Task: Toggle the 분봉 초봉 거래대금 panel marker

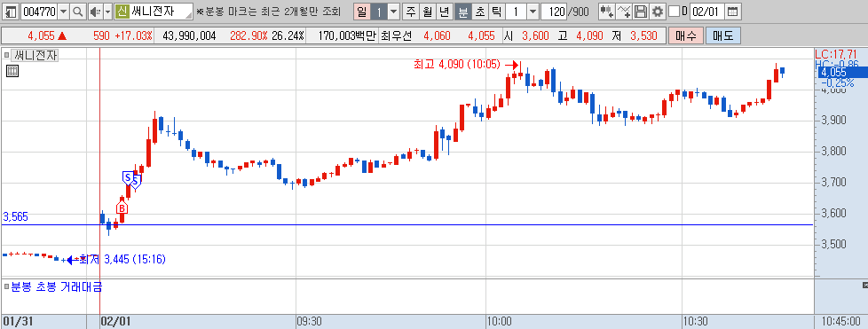Action: [x=6, y=287]
